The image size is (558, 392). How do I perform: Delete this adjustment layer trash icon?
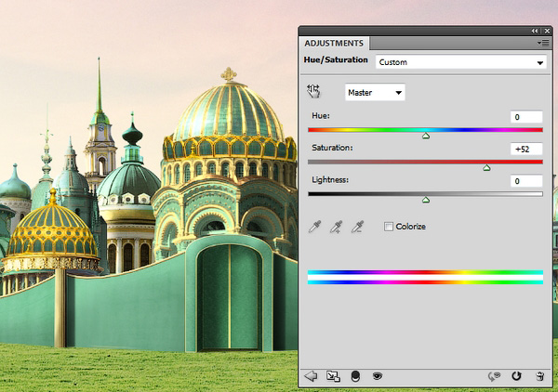(x=538, y=376)
